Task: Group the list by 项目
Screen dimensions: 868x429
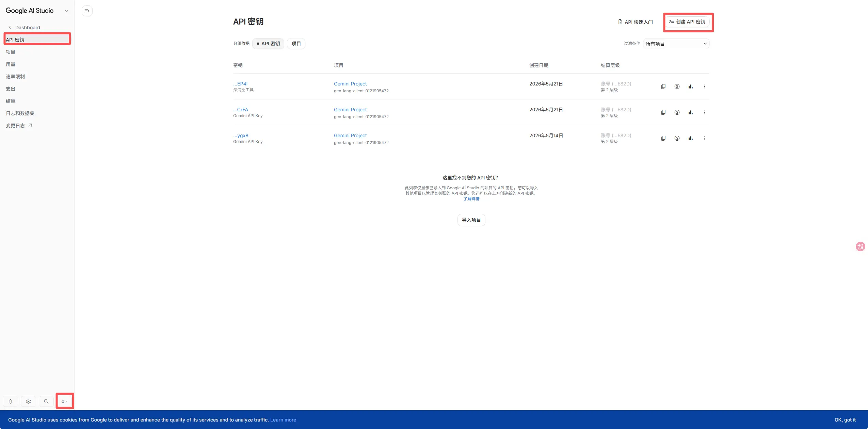Action: click(296, 44)
